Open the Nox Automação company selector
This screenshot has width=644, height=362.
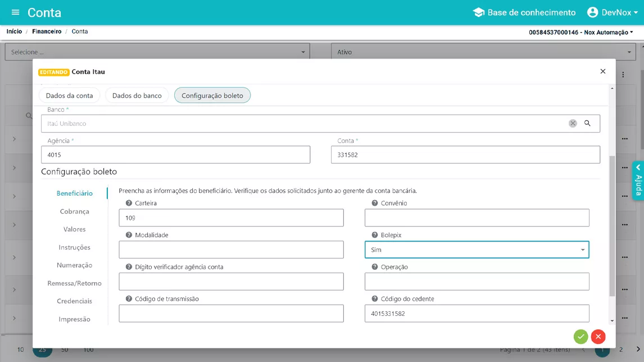click(x=580, y=32)
